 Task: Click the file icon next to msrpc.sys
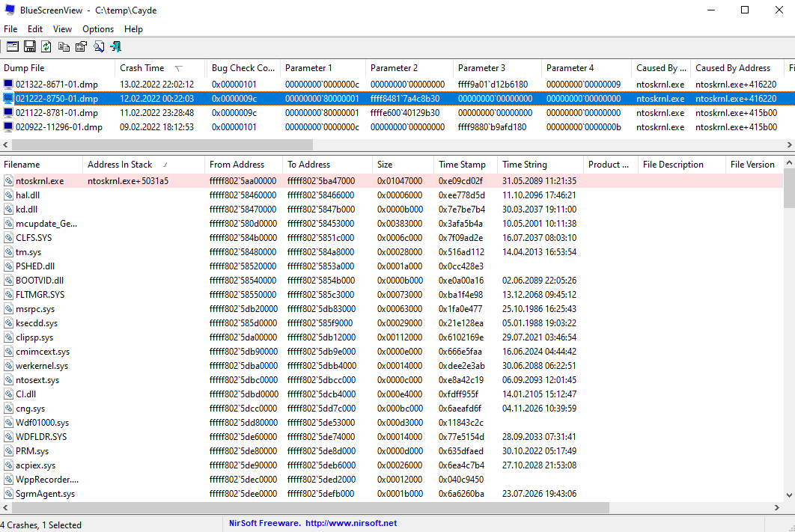tap(9, 308)
